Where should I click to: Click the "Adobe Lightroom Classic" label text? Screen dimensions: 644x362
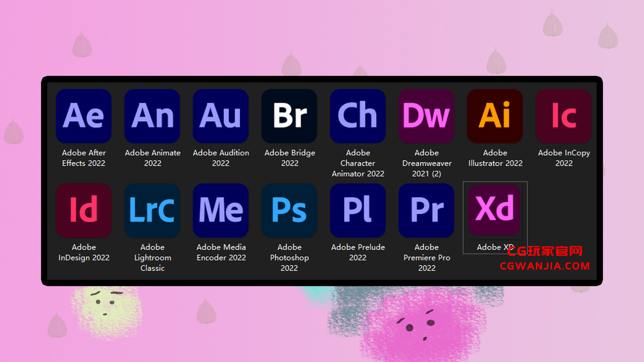pos(153,257)
